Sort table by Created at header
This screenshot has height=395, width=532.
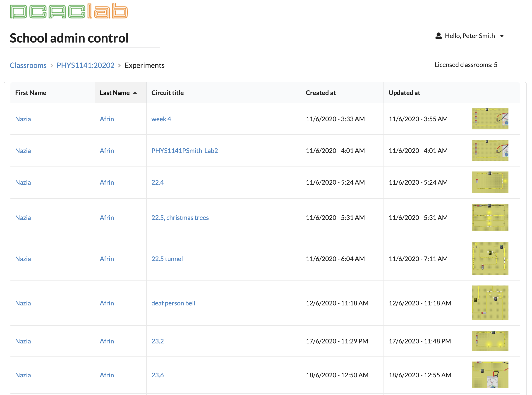(x=321, y=93)
